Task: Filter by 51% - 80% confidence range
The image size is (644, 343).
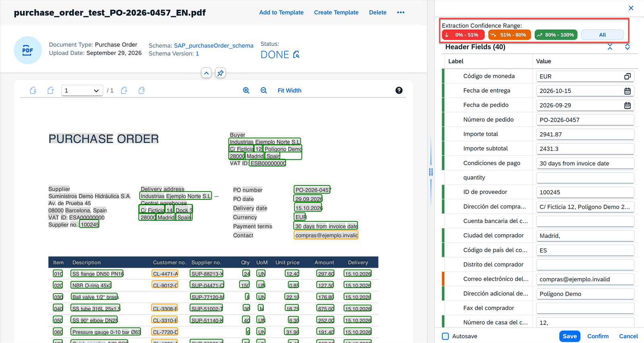Action: point(509,35)
